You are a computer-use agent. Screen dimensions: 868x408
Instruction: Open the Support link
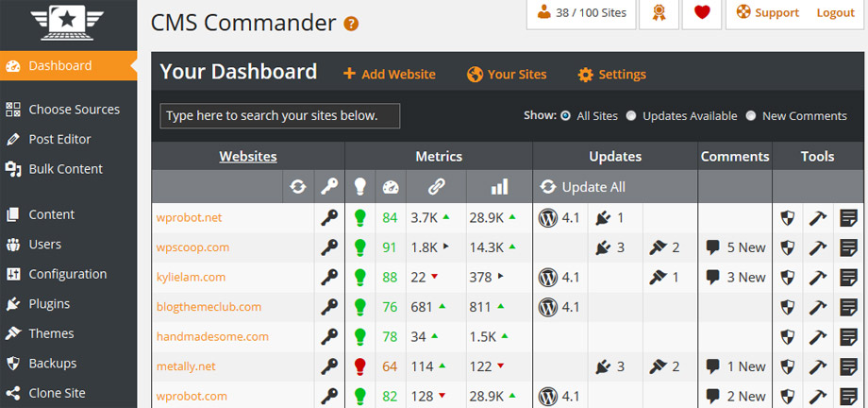tap(768, 13)
